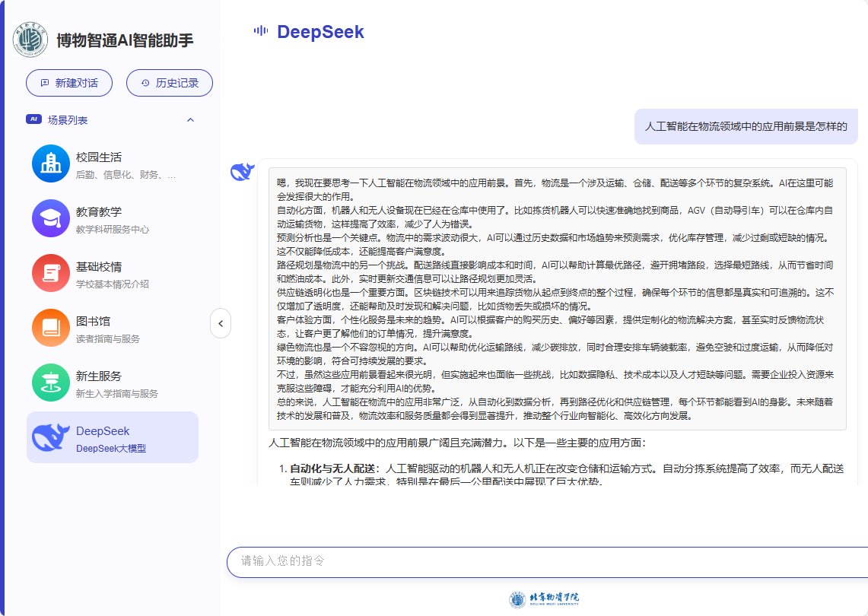
Task: Click the 自动化与无人配送 list heading
Action: coord(332,468)
